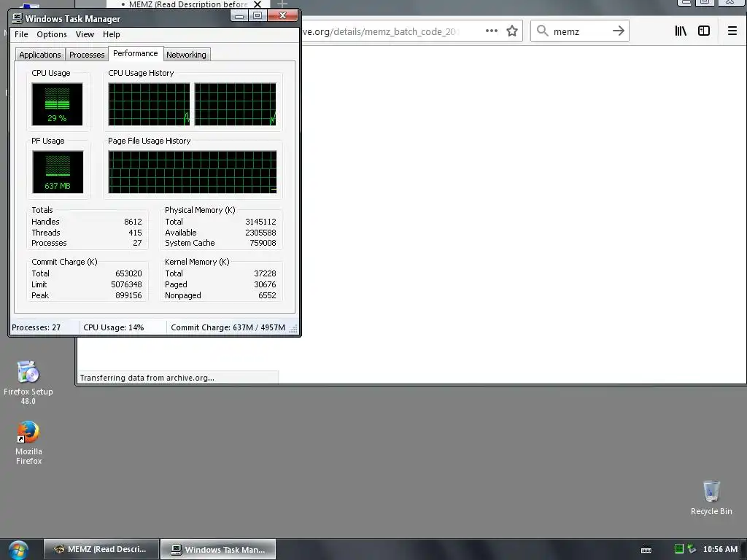
Task: Click Kernel Memory Nonpaged value 6552
Action: [267, 295]
